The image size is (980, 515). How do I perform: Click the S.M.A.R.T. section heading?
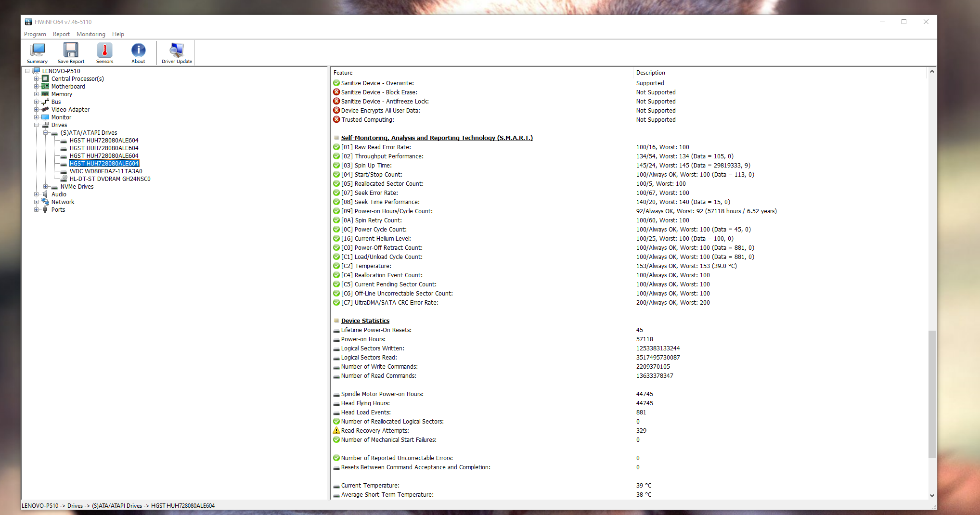click(x=437, y=138)
